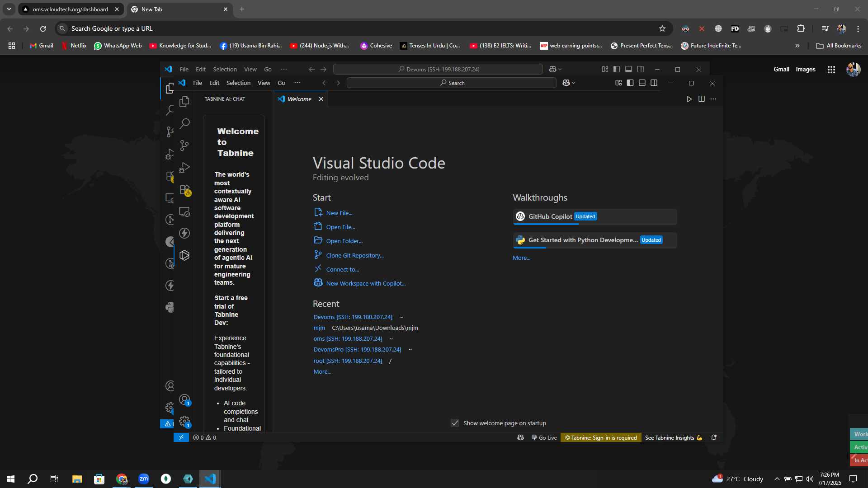Open Edit menu in front VS Code
Screen dimensions: 868x488
click(x=214, y=83)
